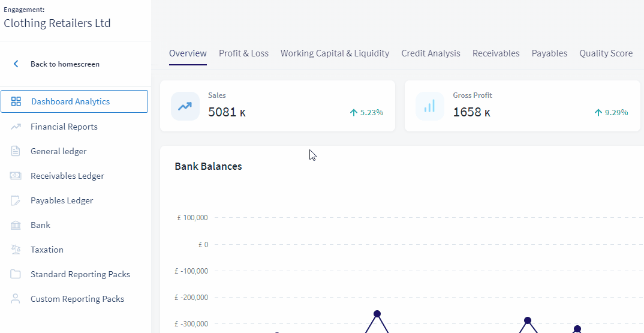Open the Profit & Loss tab
The width and height of the screenshot is (644, 333).
243,53
